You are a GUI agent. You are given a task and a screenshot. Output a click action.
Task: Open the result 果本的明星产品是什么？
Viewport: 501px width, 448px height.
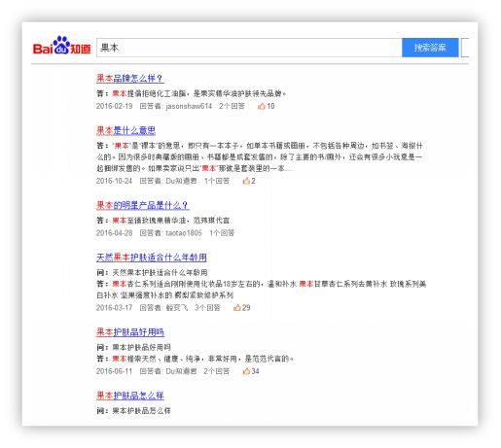(143, 205)
